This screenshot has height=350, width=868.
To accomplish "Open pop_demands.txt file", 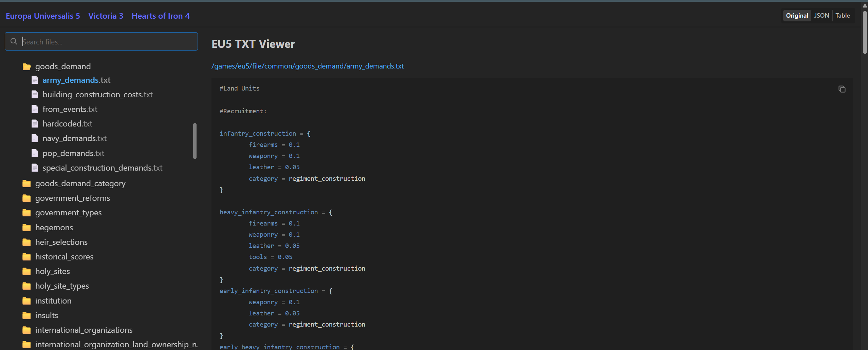I will (73, 153).
